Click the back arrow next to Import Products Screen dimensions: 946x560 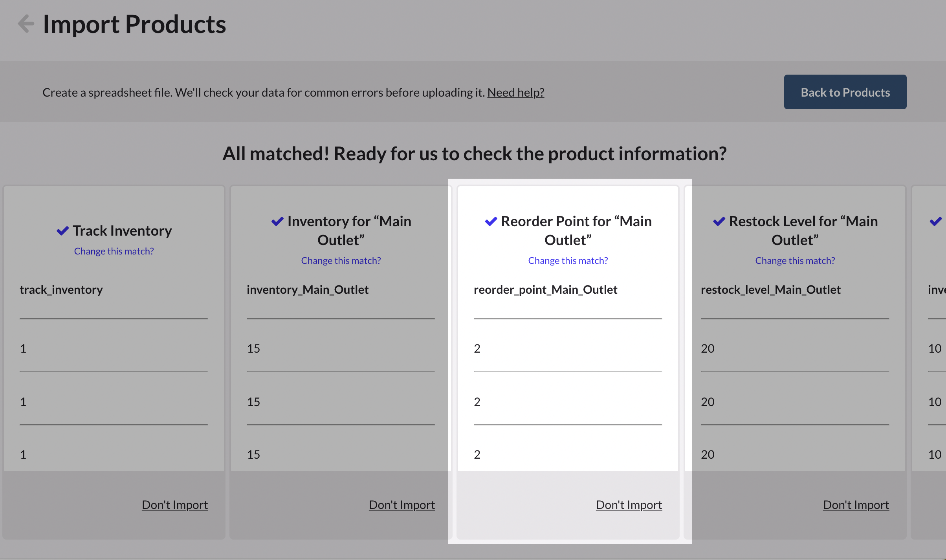pyautogui.click(x=25, y=24)
